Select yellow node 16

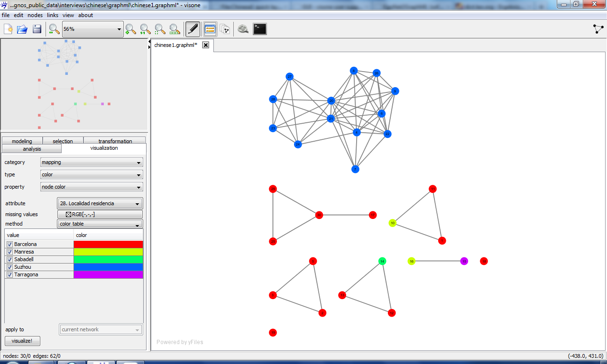click(412, 261)
